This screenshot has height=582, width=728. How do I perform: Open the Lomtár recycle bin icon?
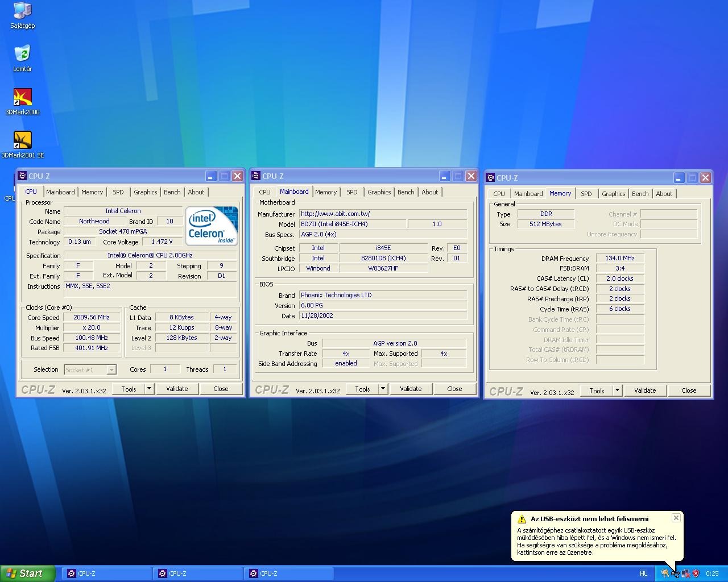[22, 59]
